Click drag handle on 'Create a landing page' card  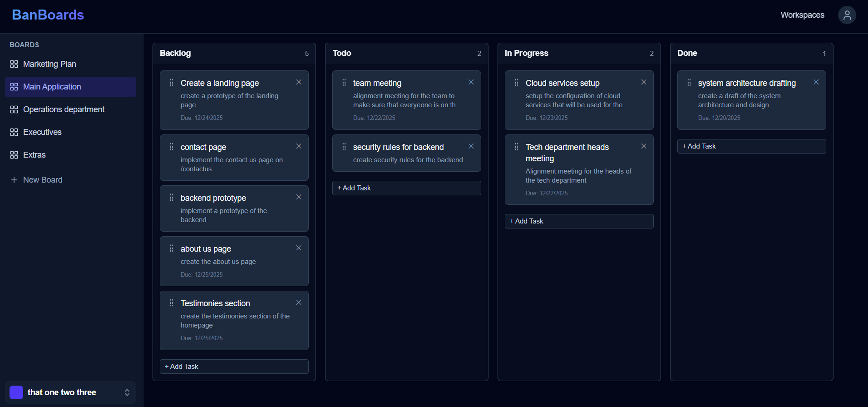[172, 83]
